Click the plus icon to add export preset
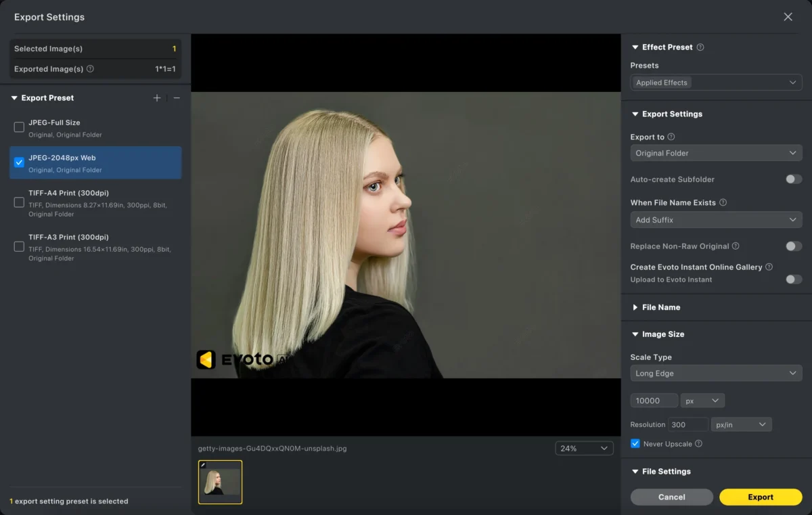 click(157, 98)
